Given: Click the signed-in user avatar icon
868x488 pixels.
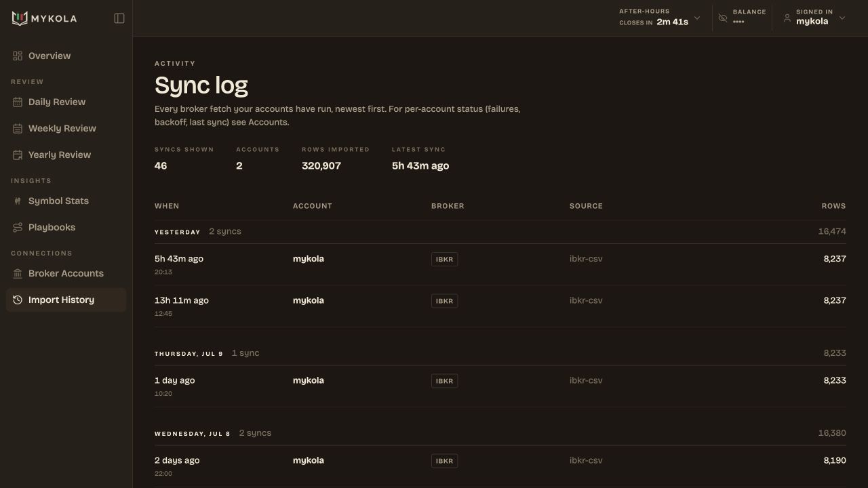Looking at the screenshot, I should [787, 18].
